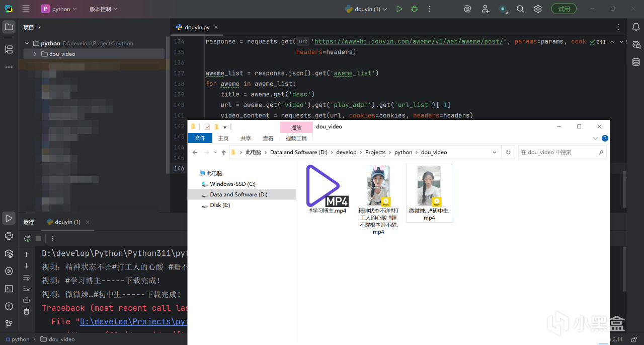Stop the running process in Run panel
Screen dimensions: 644x345
point(38,238)
